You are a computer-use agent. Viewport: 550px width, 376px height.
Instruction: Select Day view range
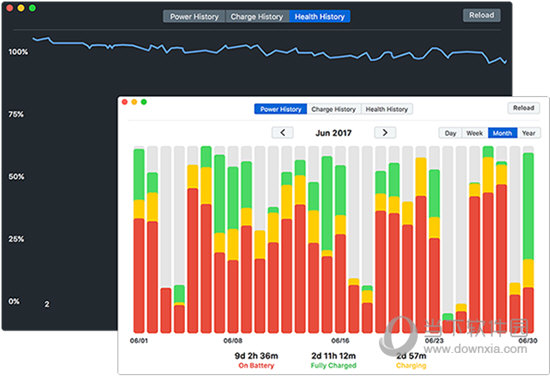450,133
